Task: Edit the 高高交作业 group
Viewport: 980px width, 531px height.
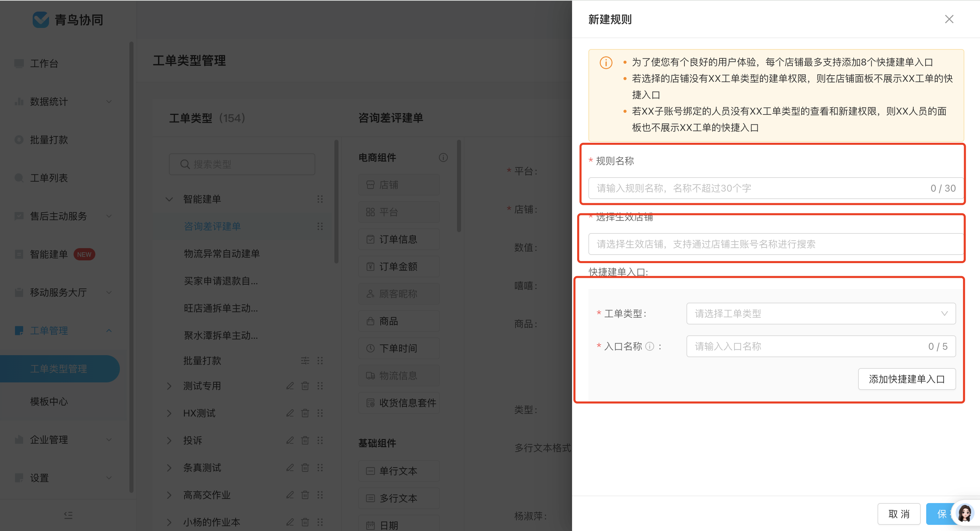Action: (290, 495)
